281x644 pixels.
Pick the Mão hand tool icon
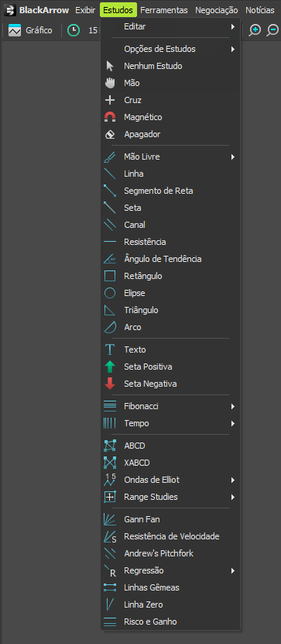pyautogui.click(x=109, y=83)
